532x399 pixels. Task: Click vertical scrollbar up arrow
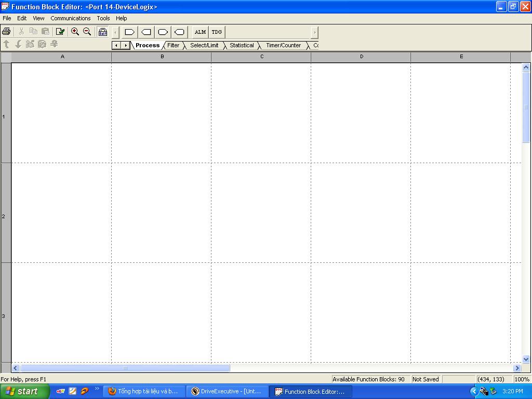[x=526, y=67]
